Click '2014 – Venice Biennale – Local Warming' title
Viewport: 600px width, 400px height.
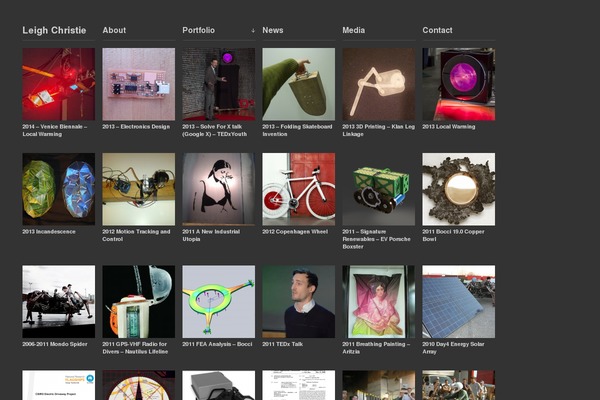tap(54, 130)
